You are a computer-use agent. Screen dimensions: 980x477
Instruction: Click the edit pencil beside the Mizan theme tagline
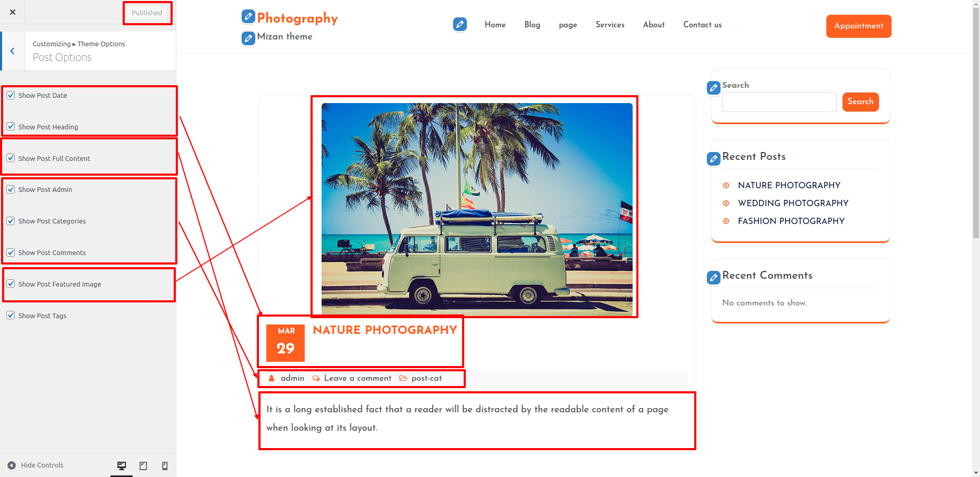pyautogui.click(x=248, y=38)
